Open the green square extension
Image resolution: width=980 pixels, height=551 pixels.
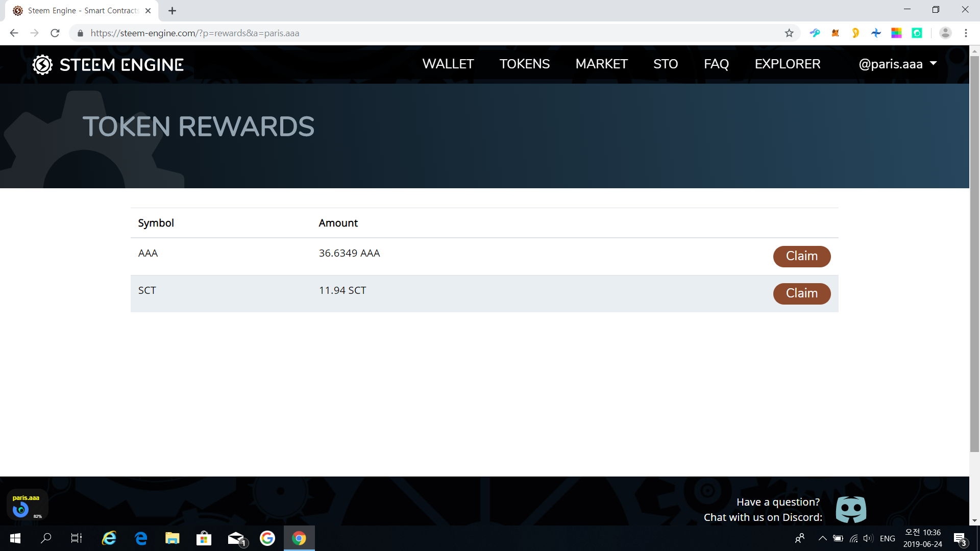point(917,33)
